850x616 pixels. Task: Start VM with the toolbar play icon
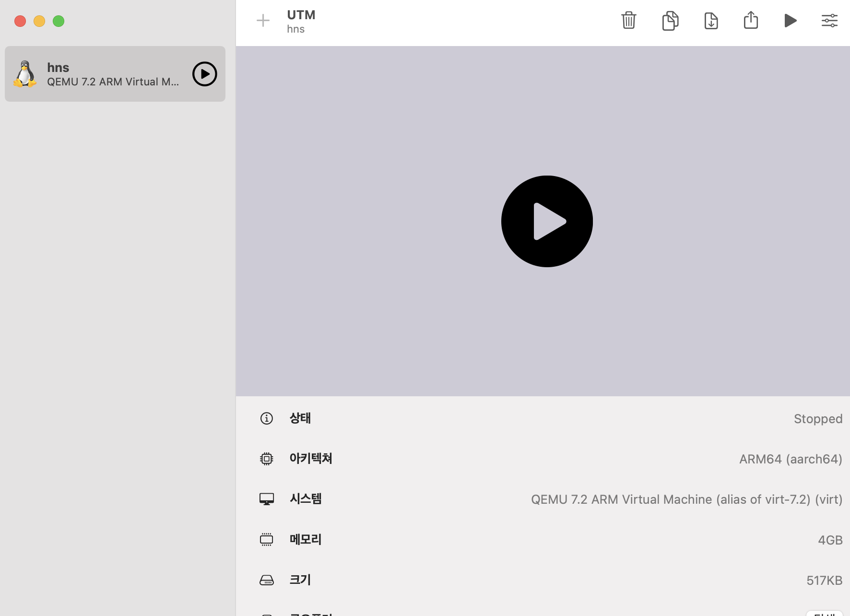click(x=791, y=21)
